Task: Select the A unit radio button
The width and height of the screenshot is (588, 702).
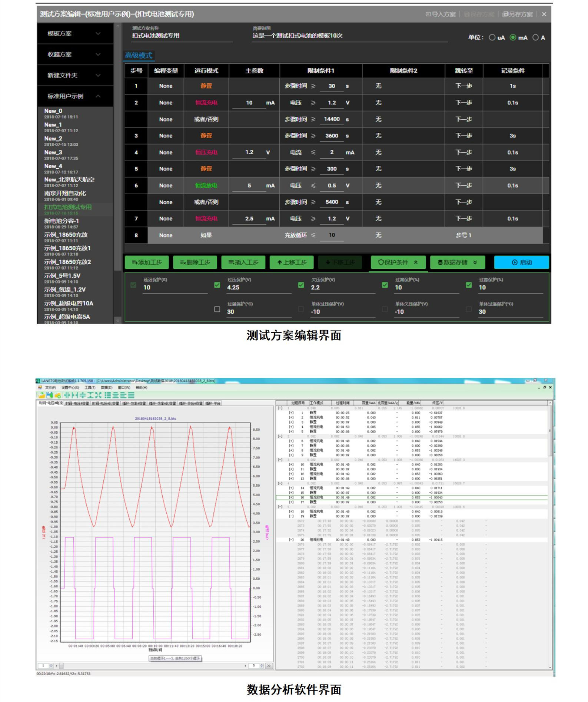Action: pyautogui.click(x=535, y=37)
